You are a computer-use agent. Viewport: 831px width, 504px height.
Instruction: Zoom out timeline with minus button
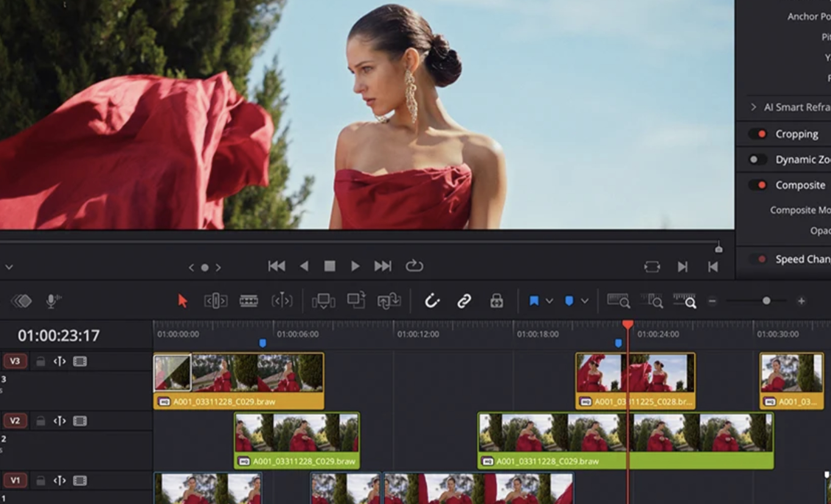712,301
